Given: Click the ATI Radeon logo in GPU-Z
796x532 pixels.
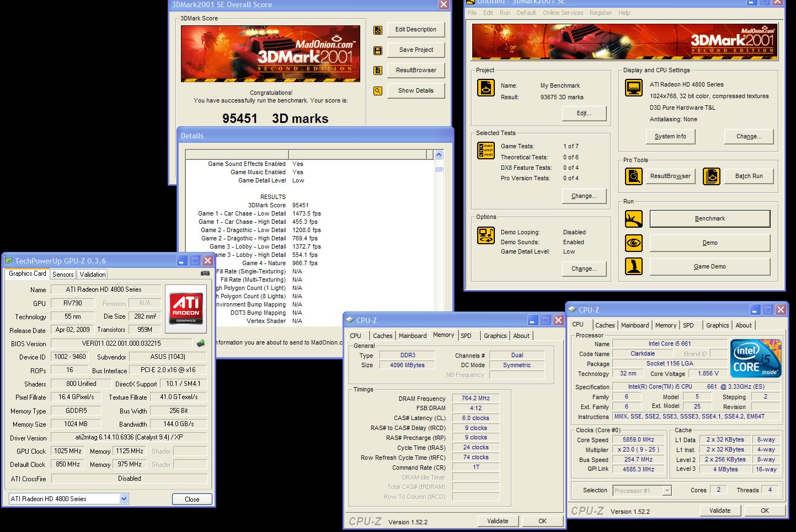Looking at the screenshot, I should pos(186,309).
